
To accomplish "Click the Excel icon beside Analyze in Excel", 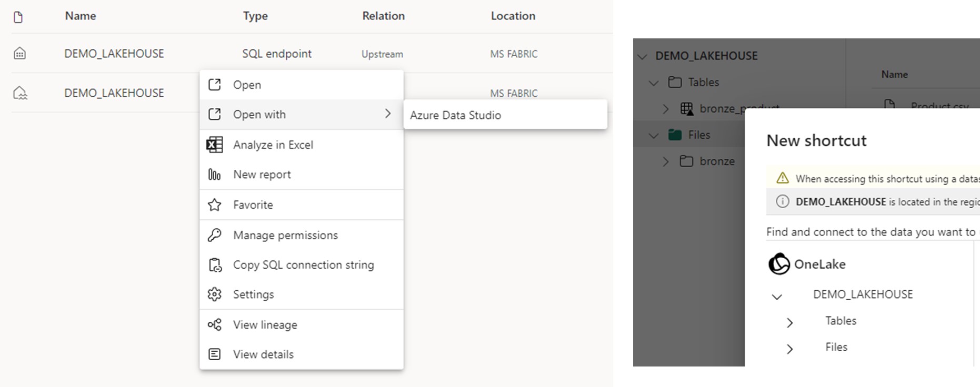I will pos(214,145).
